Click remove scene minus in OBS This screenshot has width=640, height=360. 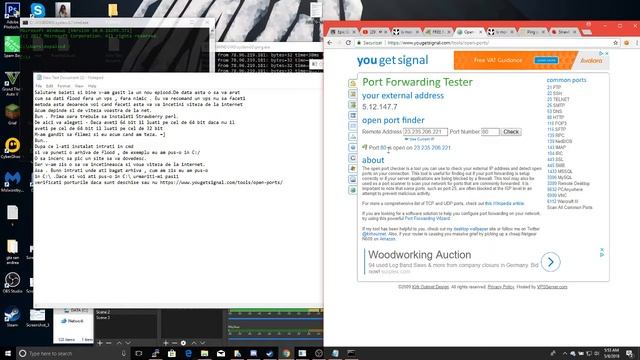tap(109, 343)
